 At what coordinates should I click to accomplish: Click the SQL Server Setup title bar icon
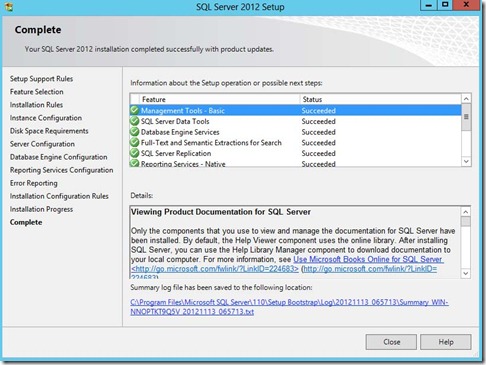coord(9,6)
